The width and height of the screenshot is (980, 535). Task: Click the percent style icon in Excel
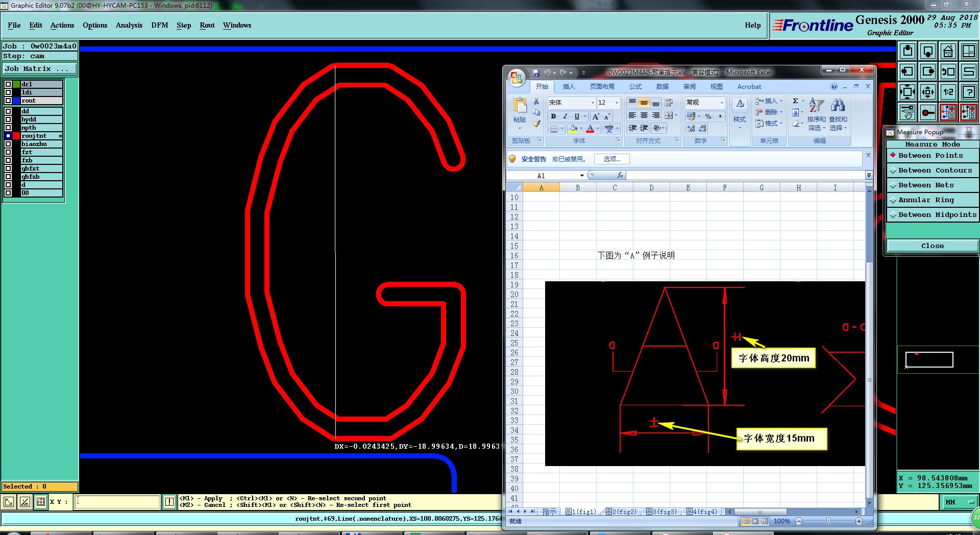click(708, 116)
